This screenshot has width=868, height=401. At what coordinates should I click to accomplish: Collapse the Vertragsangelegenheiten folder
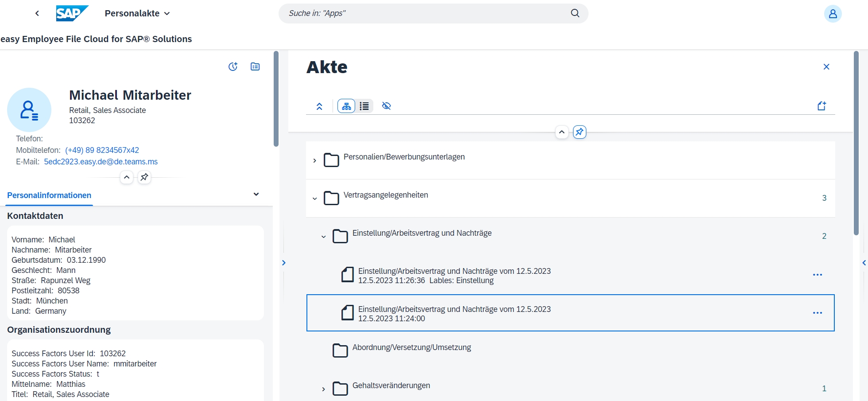coord(314,199)
